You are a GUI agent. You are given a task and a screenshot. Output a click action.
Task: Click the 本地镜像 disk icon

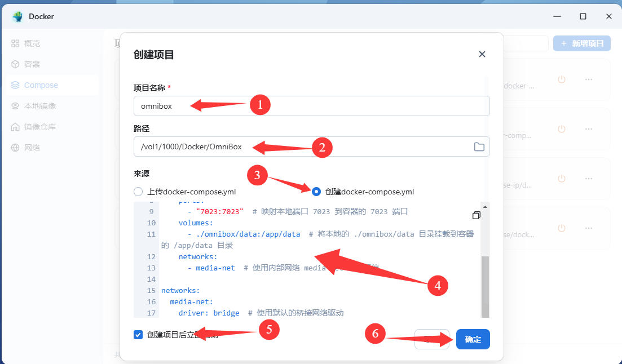(x=15, y=106)
